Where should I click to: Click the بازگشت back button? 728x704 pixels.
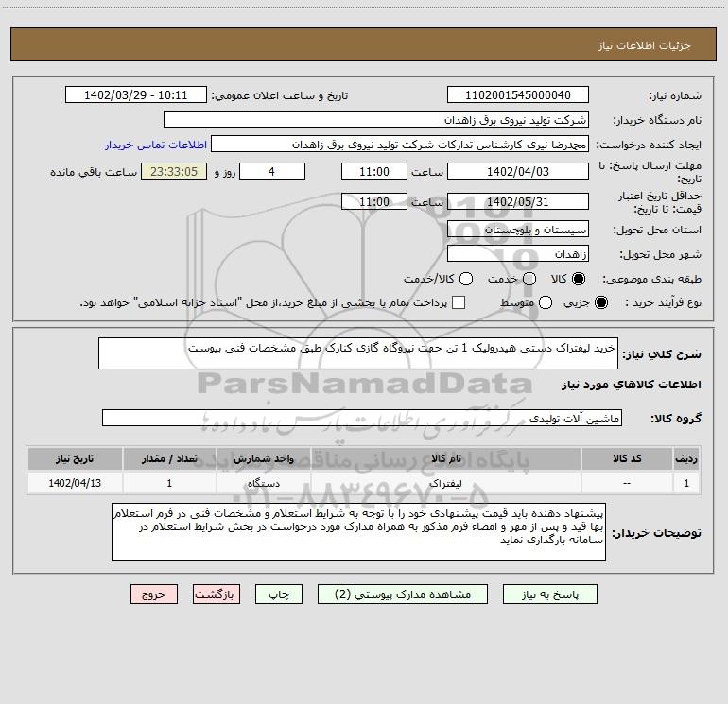pyautogui.click(x=217, y=594)
